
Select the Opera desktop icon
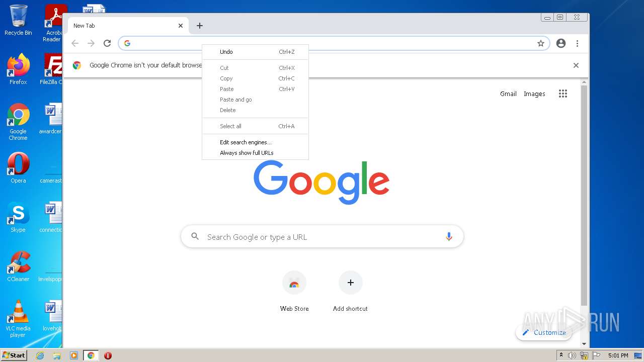pyautogui.click(x=18, y=168)
